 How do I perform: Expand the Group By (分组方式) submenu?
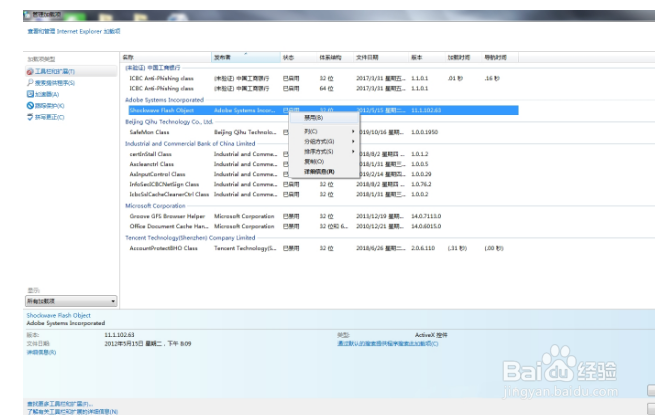tap(325, 141)
